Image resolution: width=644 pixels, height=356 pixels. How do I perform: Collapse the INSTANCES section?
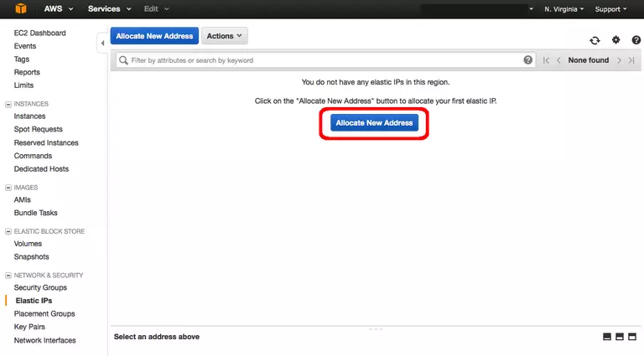tap(8, 104)
